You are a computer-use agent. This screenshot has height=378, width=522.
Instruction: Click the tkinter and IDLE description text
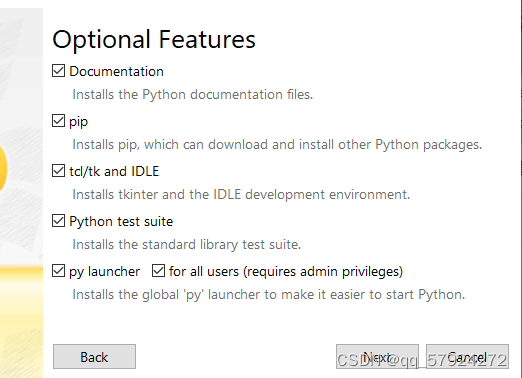tap(241, 195)
